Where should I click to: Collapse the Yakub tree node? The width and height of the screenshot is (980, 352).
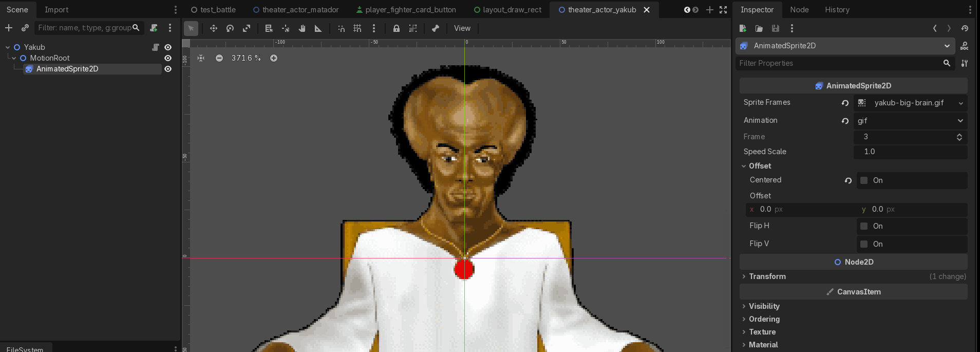click(8, 47)
